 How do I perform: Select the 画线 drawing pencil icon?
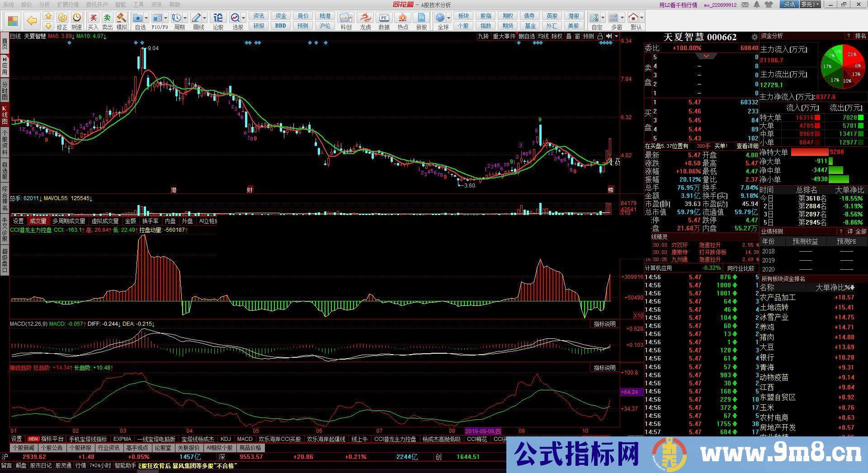196,18
